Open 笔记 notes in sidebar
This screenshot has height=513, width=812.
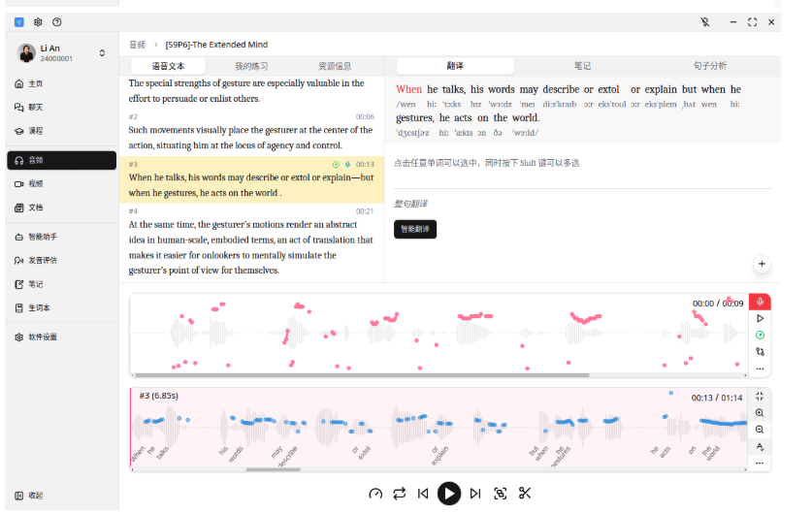tap(61, 284)
